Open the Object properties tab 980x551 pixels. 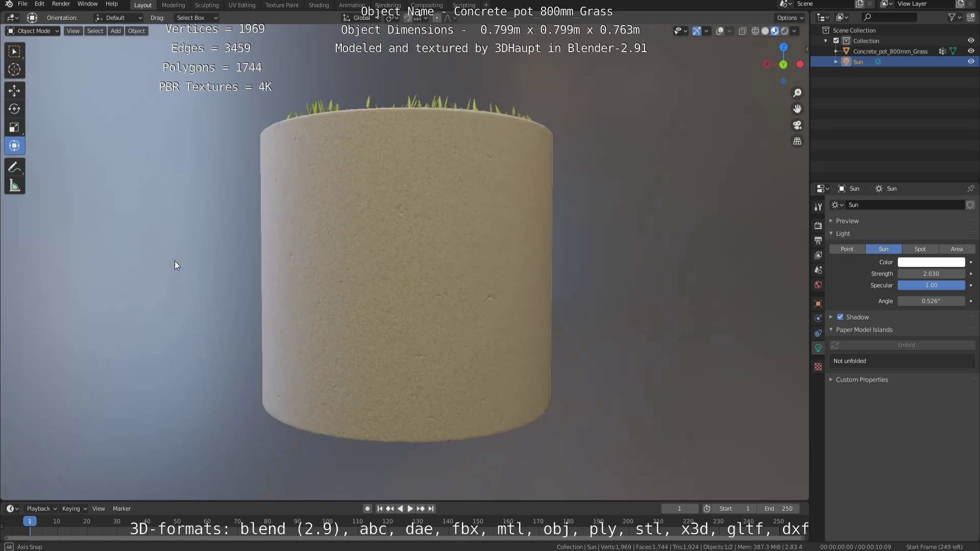(x=818, y=304)
